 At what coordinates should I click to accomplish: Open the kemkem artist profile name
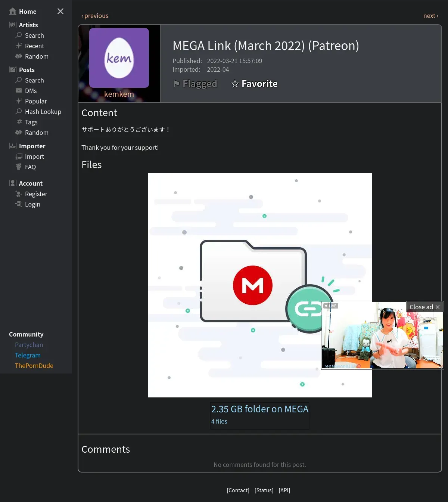(x=119, y=94)
